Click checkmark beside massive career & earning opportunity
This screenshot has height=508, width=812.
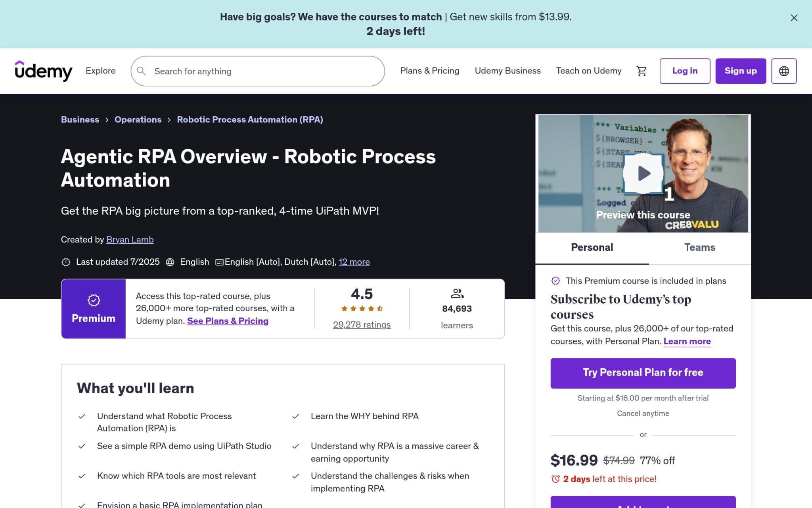[295, 446]
